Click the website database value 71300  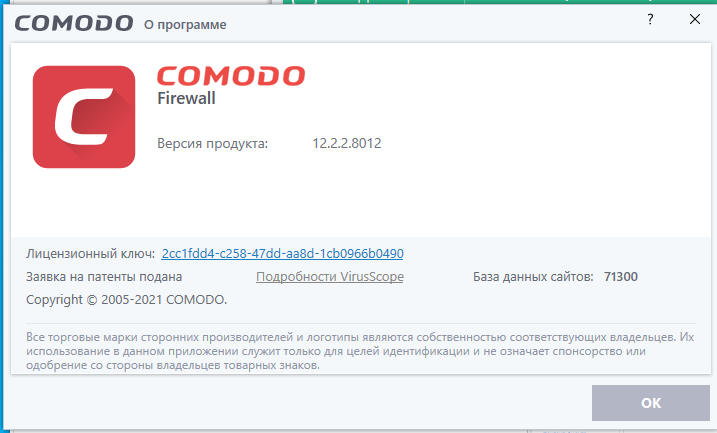[x=621, y=277]
